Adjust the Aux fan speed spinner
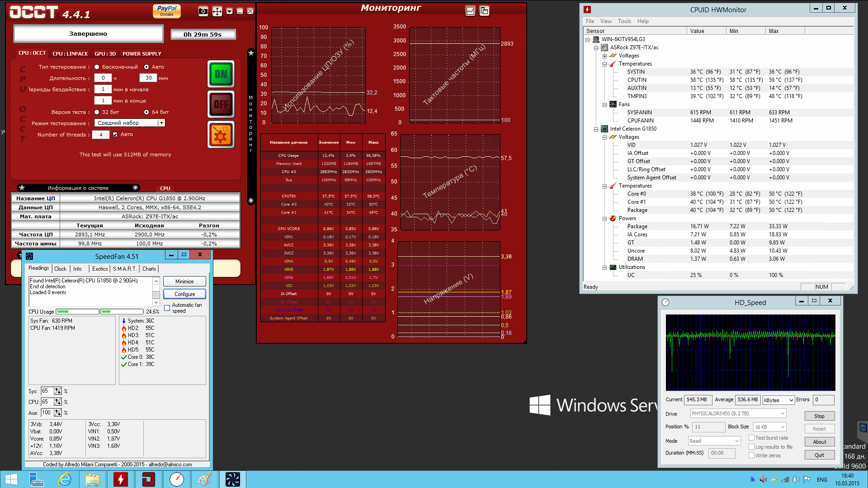This screenshot has height=488, width=868. (x=58, y=413)
